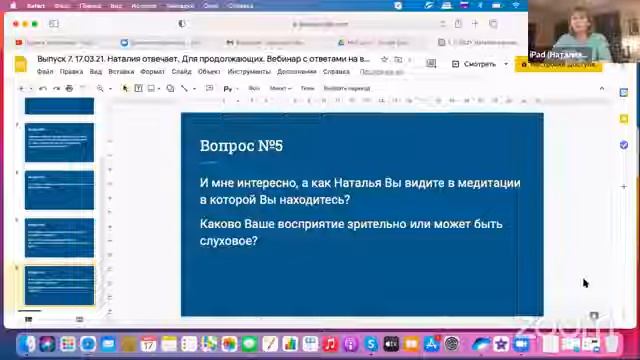The width and height of the screenshot is (640, 360).
Task: Select the currently highlighted slide thumbnail
Action: point(59,285)
